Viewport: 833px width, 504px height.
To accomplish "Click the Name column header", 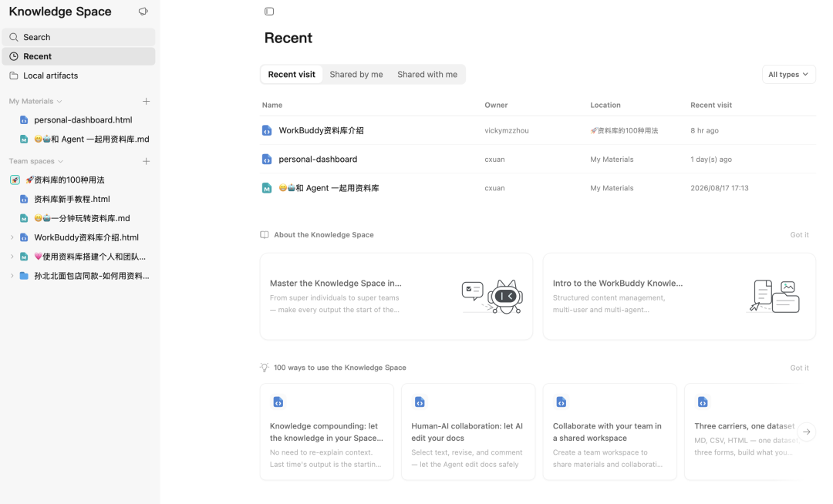I will pyautogui.click(x=272, y=105).
